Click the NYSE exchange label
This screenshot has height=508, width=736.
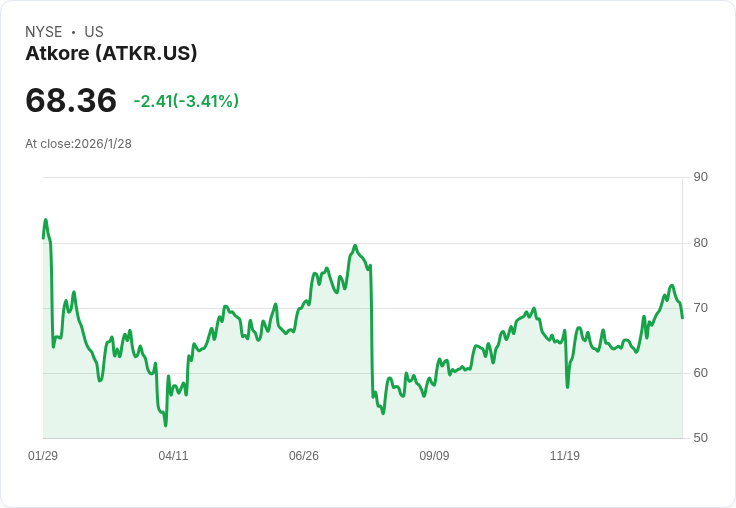(x=44, y=32)
